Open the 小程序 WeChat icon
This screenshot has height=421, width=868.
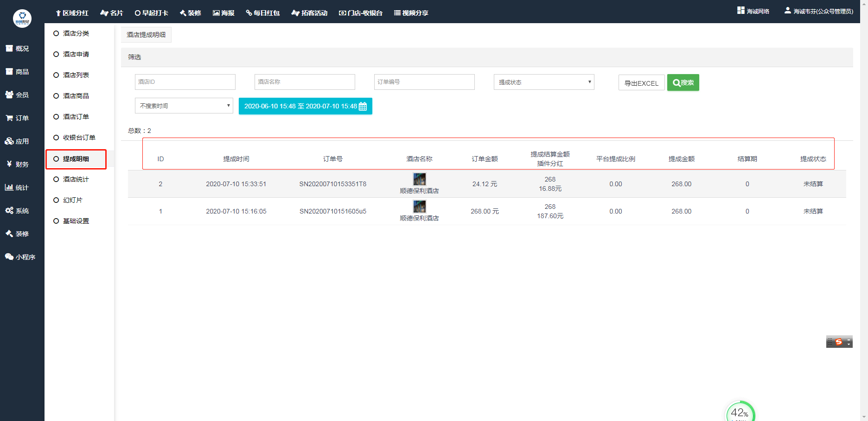tap(9, 257)
